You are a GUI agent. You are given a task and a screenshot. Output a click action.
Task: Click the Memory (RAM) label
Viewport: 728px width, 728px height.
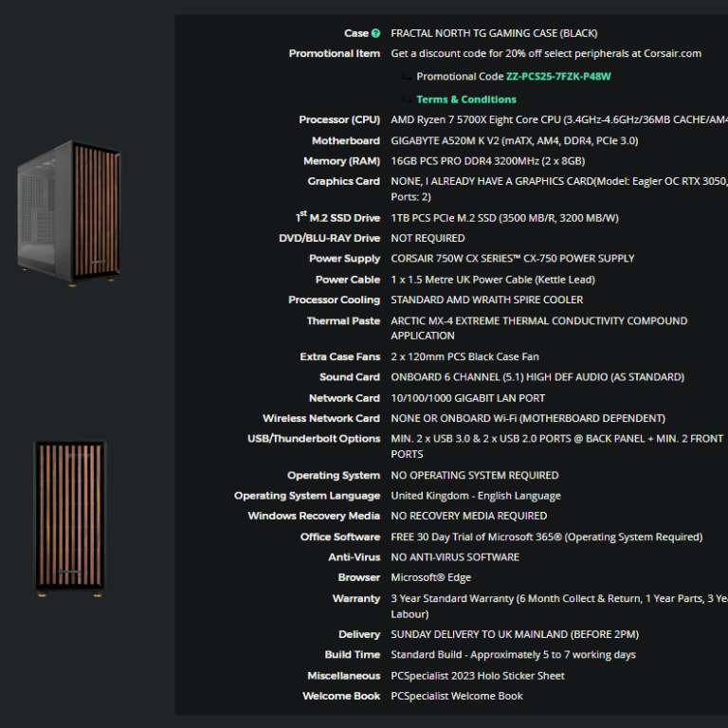point(341,161)
